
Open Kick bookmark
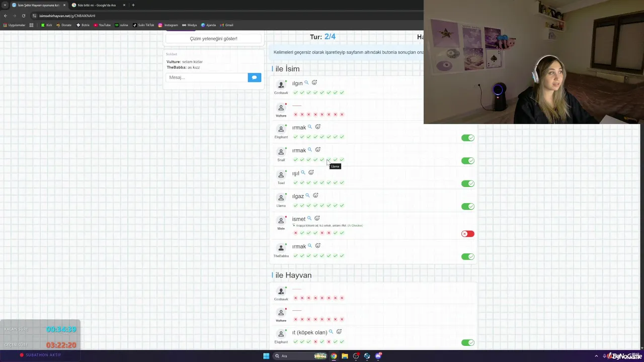[47, 25]
